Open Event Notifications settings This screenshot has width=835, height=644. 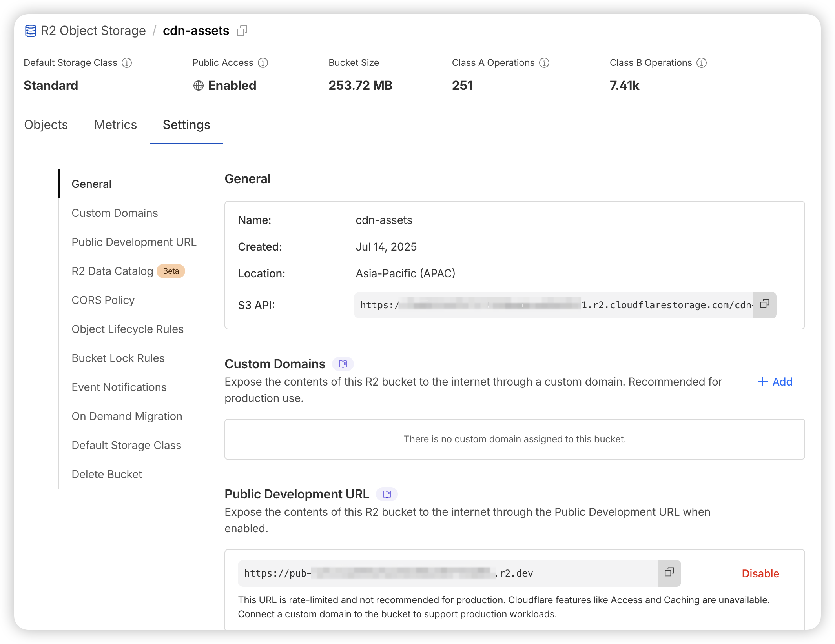pos(119,387)
